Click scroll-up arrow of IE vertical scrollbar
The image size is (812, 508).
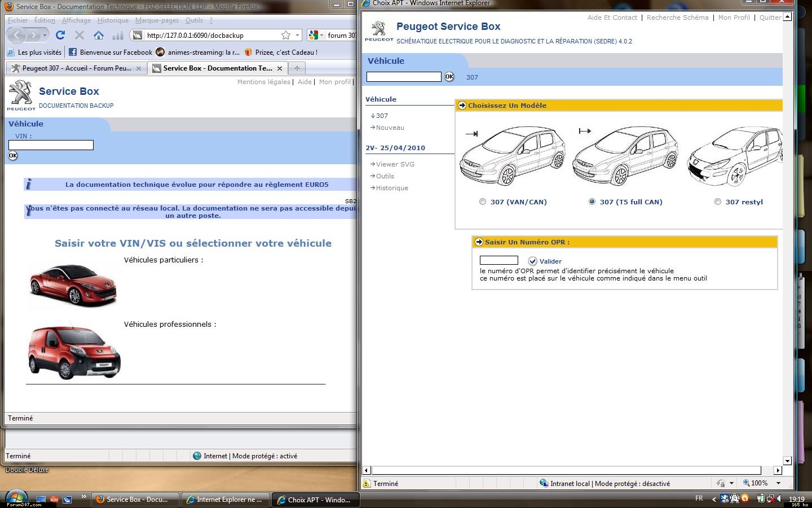point(788,16)
